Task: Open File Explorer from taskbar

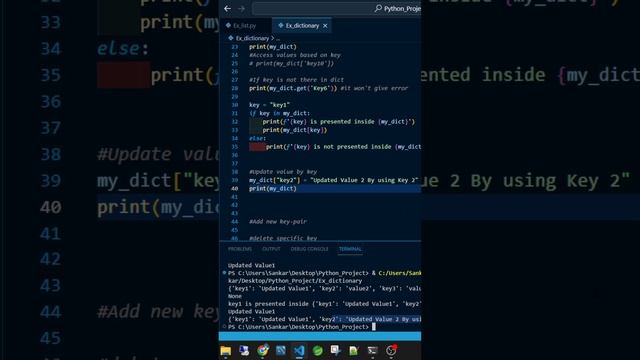Action: 226,351
